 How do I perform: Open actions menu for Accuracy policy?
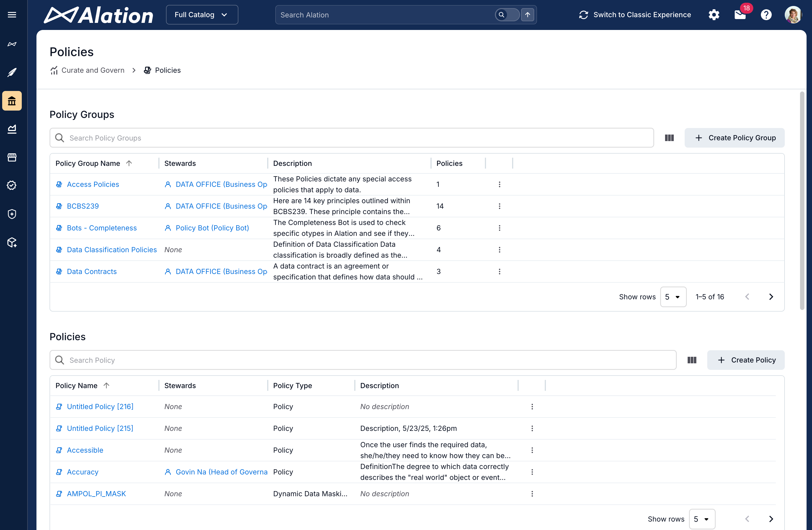[x=532, y=472]
